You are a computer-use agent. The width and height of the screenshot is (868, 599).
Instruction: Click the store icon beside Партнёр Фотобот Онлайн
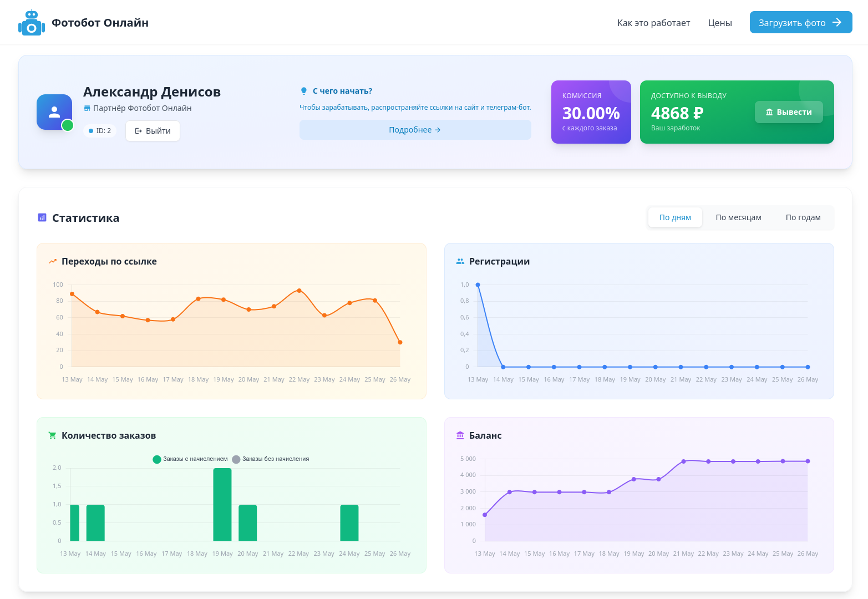(x=87, y=108)
